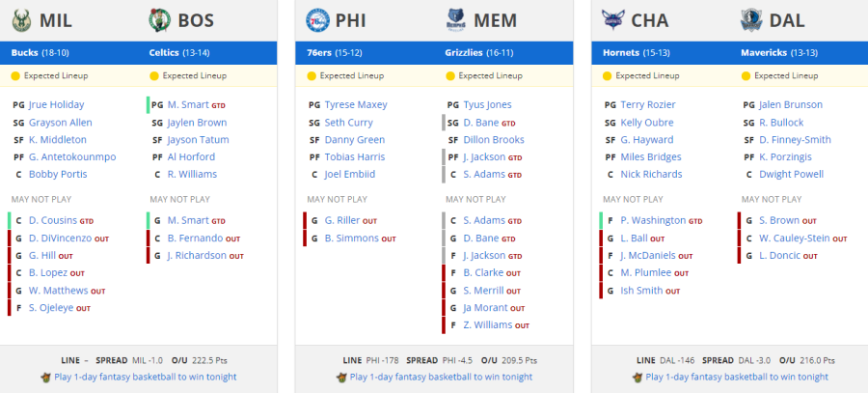The image size is (868, 393).
Task: Click fantasy basketball icon under MIL-BOS game
Action: coord(46,378)
